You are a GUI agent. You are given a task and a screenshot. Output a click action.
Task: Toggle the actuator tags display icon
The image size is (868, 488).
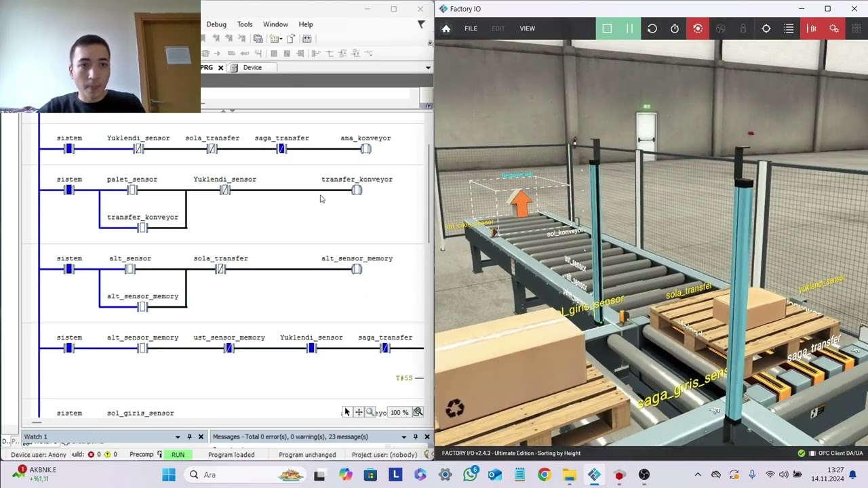(x=834, y=28)
